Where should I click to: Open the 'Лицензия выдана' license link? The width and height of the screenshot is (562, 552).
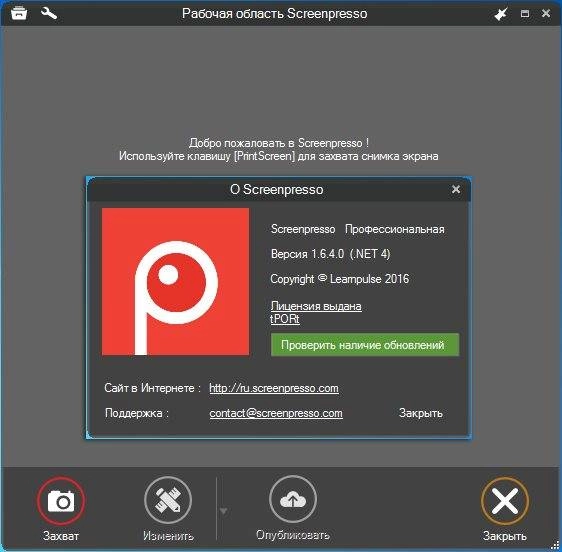(316, 306)
